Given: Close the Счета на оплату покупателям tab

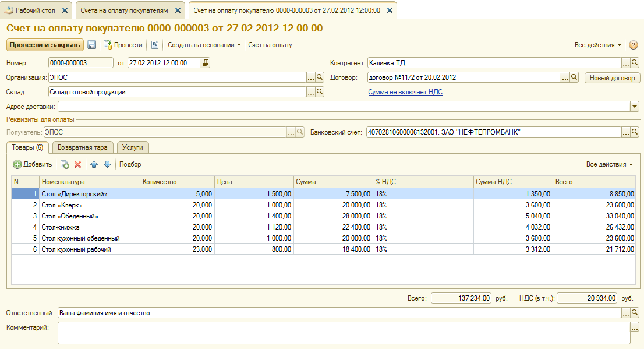Looking at the screenshot, I should coord(178,10).
